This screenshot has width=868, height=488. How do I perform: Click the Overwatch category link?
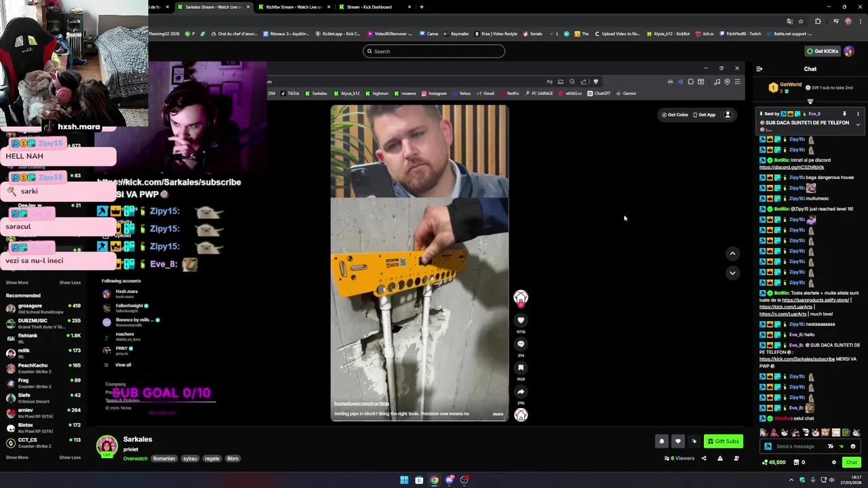[x=135, y=458]
